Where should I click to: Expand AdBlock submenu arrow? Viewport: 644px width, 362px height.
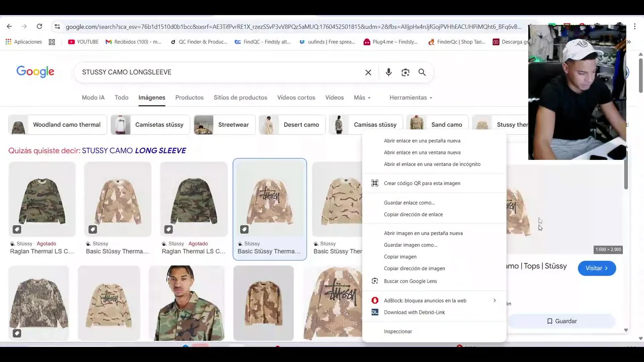click(x=494, y=300)
